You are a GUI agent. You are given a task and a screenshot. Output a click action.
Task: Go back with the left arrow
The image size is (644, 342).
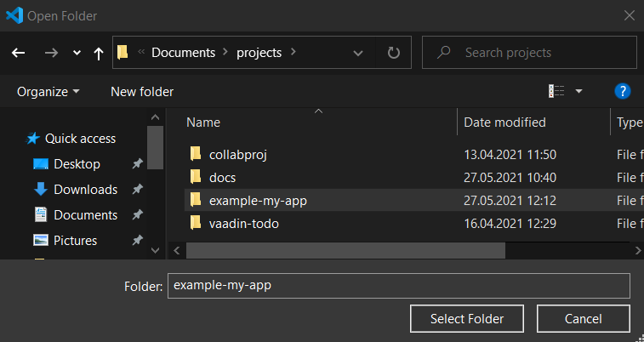tap(18, 53)
